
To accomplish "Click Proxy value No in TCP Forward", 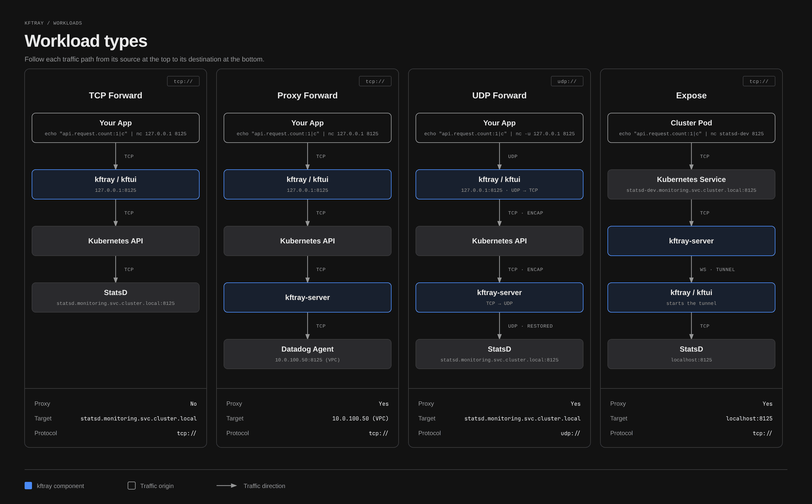I will [193, 404].
